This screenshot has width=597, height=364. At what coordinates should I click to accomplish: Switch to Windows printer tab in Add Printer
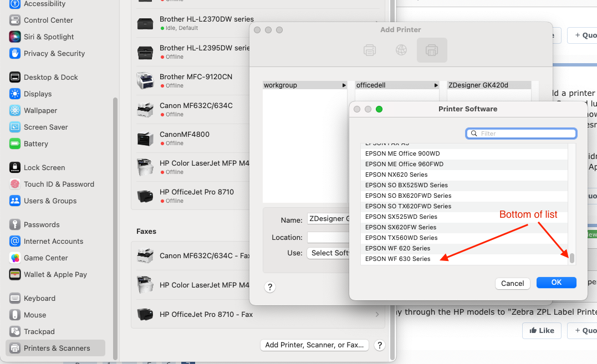tap(432, 50)
